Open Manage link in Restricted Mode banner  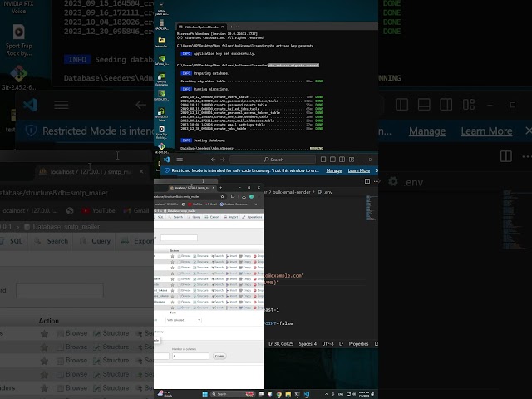click(333, 170)
